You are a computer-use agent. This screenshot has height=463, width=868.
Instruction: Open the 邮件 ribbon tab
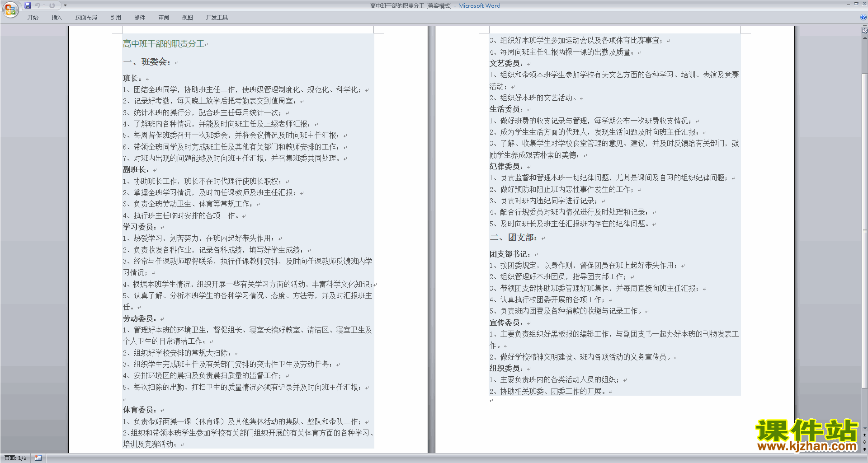[140, 18]
